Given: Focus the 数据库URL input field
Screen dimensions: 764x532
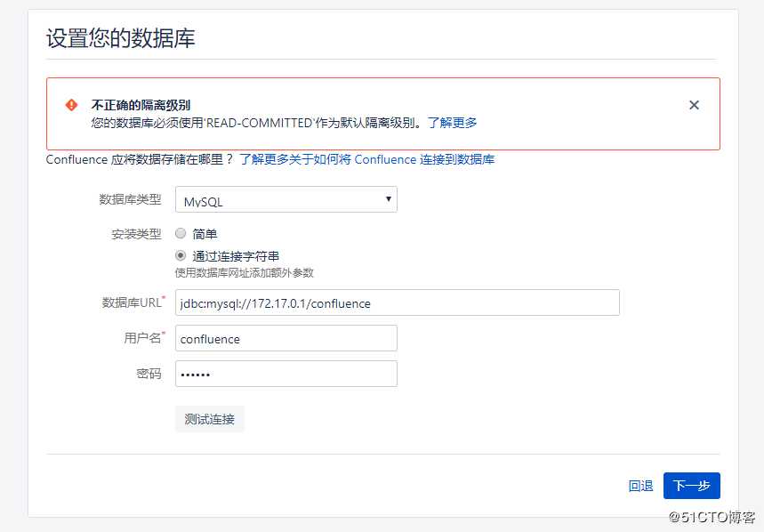Looking at the screenshot, I should (x=397, y=302).
